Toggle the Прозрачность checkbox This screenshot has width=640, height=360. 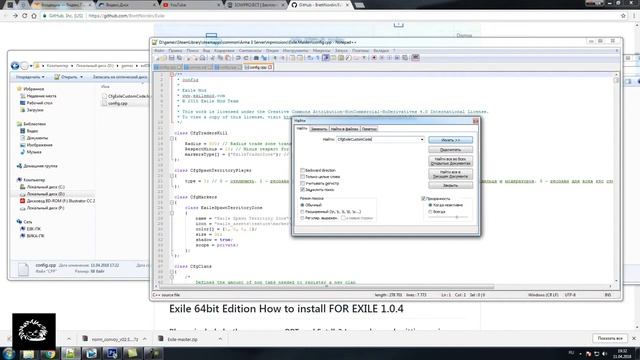coord(423,198)
